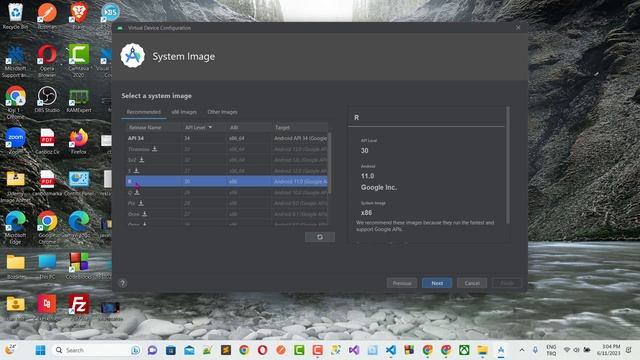
Task: Open OBS Studio desktop shortcut
Action: (47, 100)
